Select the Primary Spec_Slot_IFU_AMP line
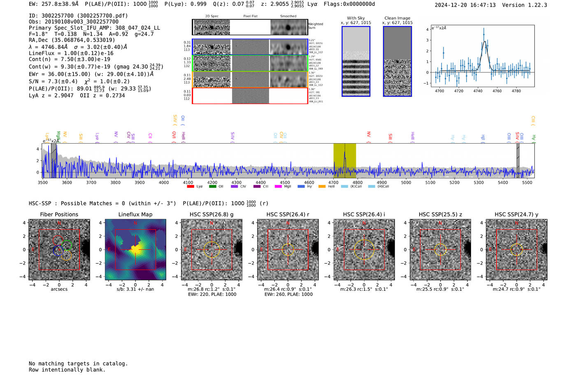The image size is (576, 392). coord(94,28)
